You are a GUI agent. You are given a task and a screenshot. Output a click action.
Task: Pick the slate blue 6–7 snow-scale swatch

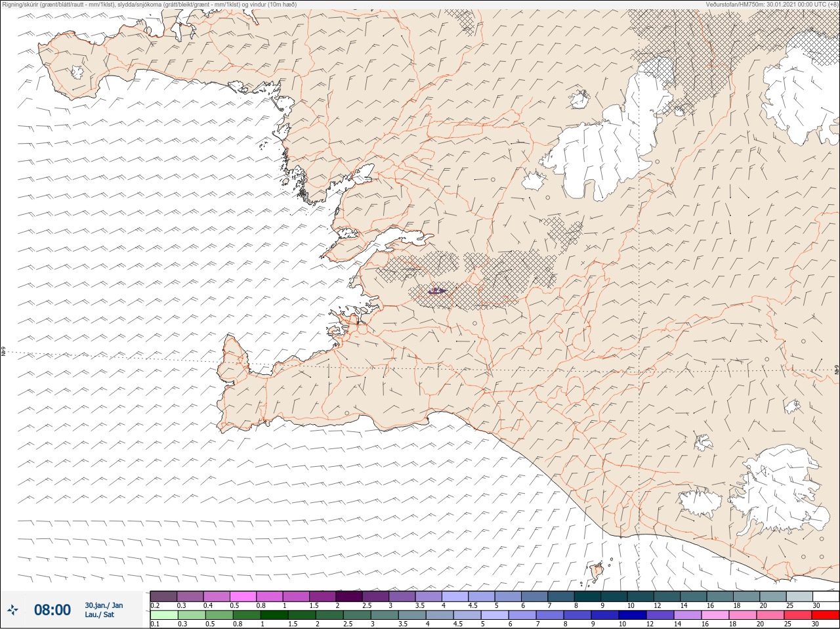[534, 596]
